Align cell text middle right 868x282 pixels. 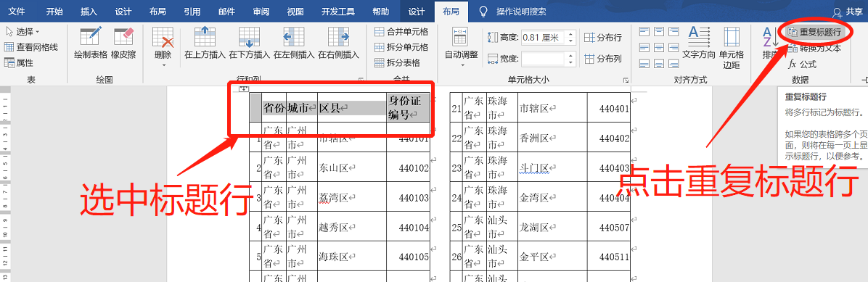coord(673,47)
